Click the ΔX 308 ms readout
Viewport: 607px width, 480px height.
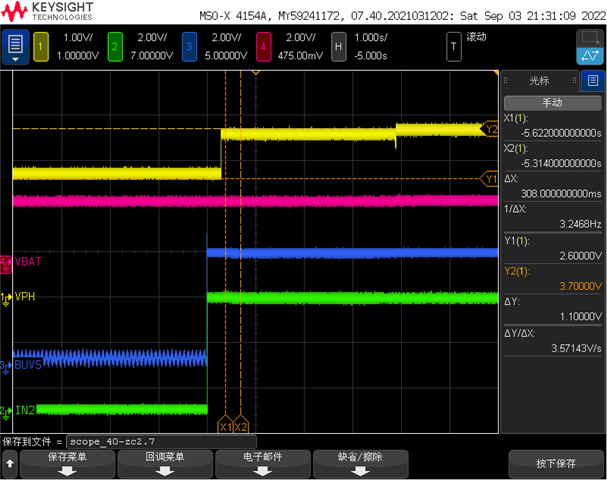click(x=561, y=194)
